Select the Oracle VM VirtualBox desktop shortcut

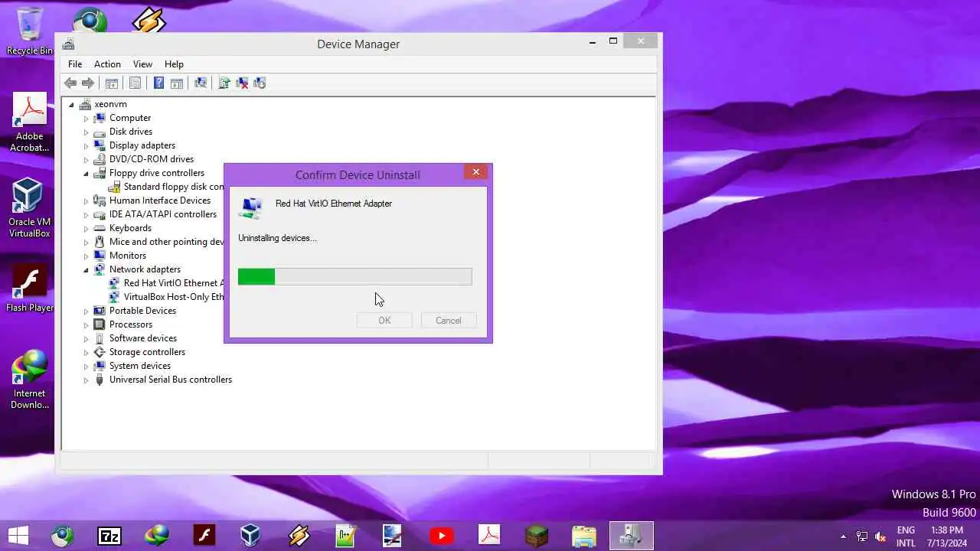pos(29,208)
